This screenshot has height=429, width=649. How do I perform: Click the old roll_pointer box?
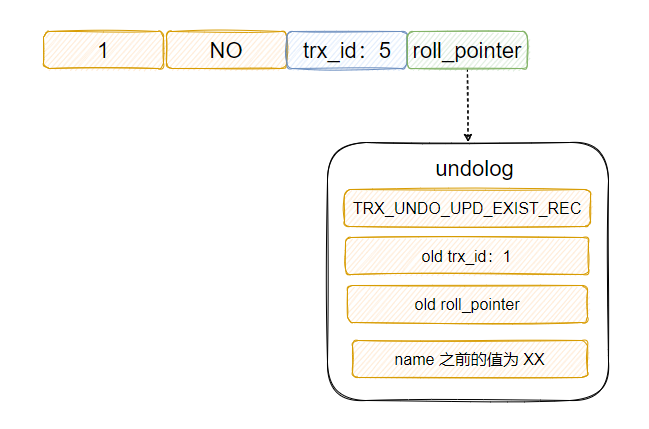[467, 304]
